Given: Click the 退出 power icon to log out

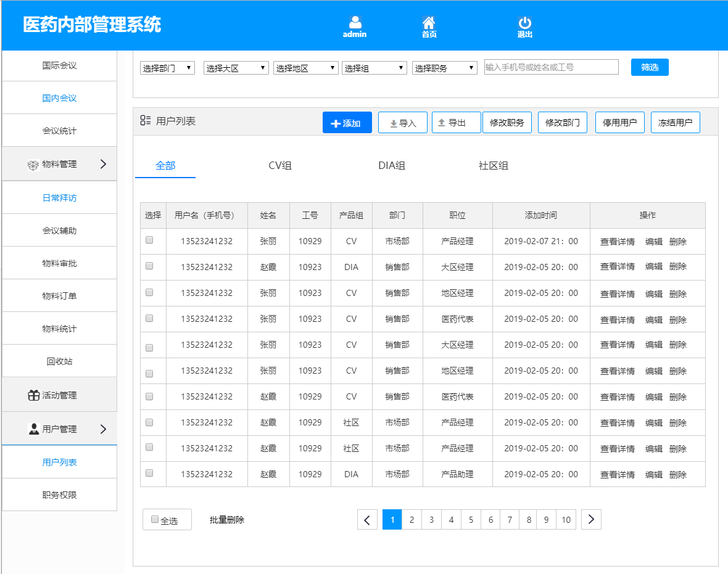Looking at the screenshot, I should 525,23.
